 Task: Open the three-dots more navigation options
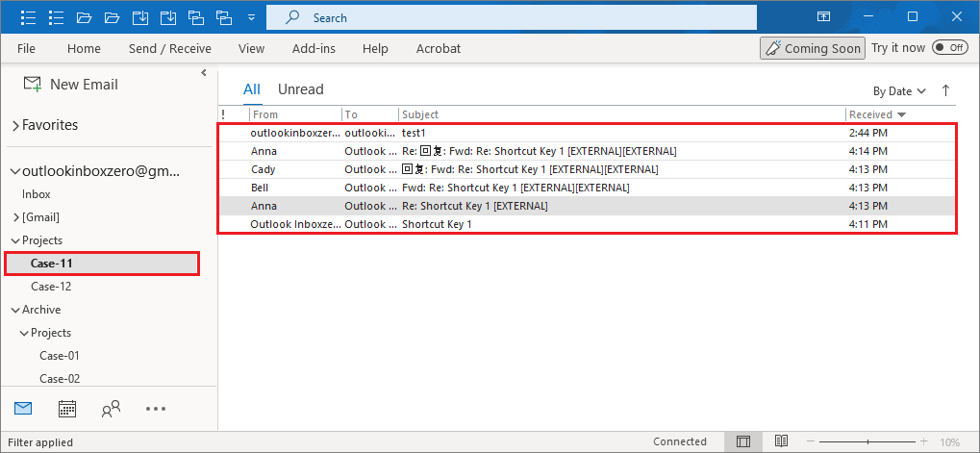tap(156, 409)
